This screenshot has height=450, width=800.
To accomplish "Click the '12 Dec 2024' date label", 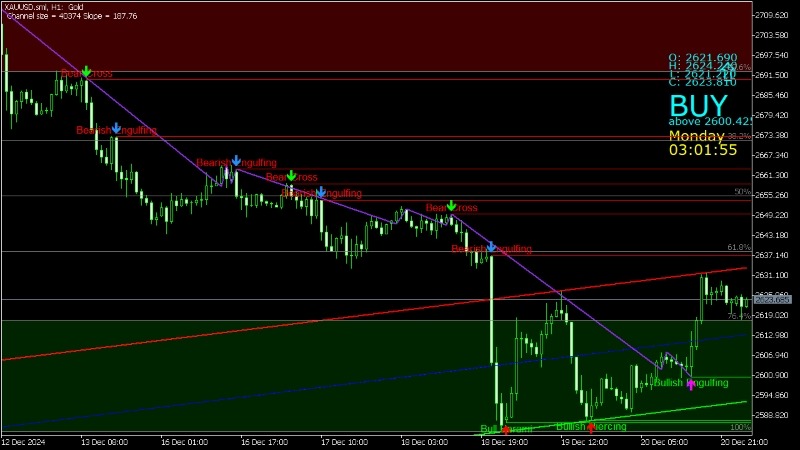I will (23, 442).
